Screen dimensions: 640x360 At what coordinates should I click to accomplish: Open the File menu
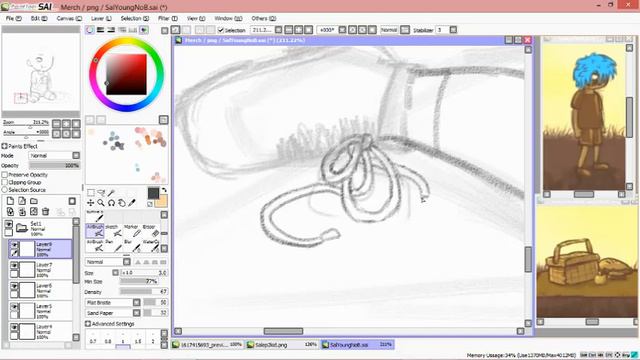coord(13,18)
